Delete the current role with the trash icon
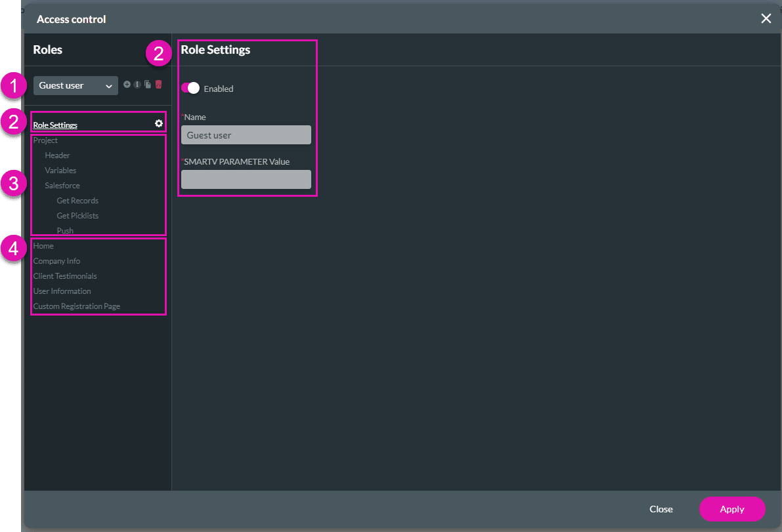 click(158, 84)
